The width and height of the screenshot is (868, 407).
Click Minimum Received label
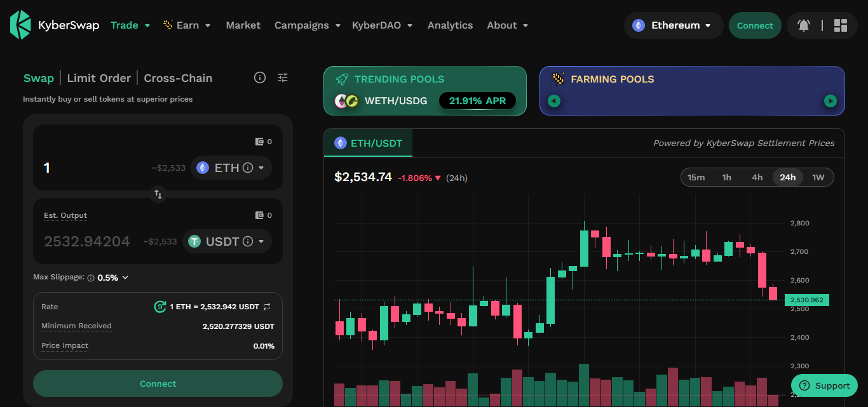[x=76, y=326]
